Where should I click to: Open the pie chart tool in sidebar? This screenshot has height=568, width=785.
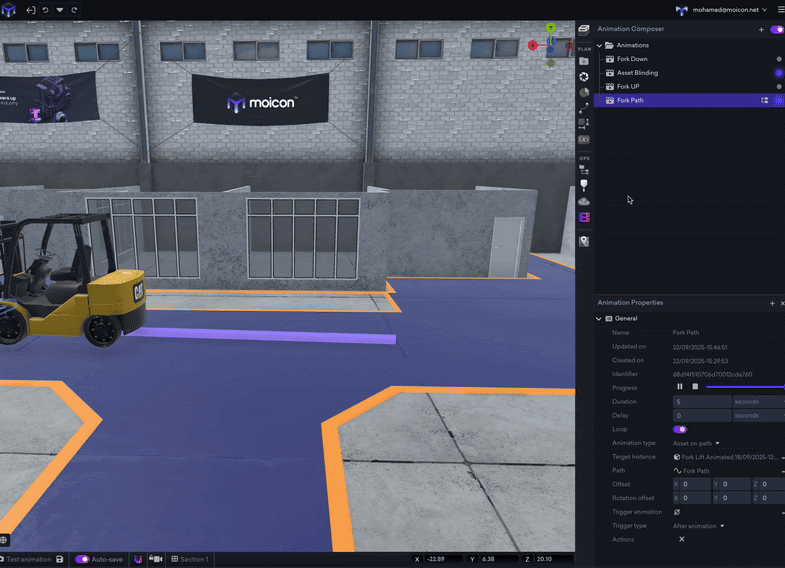click(x=584, y=92)
